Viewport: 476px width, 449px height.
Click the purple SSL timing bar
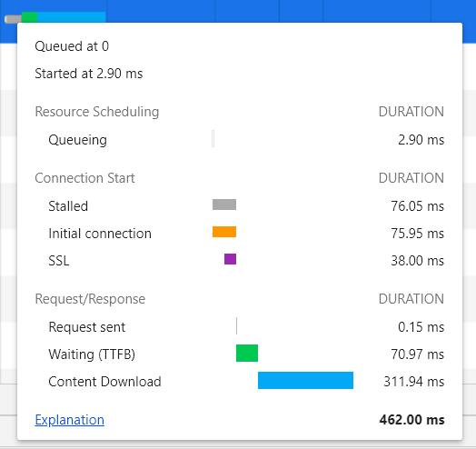[x=230, y=259]
